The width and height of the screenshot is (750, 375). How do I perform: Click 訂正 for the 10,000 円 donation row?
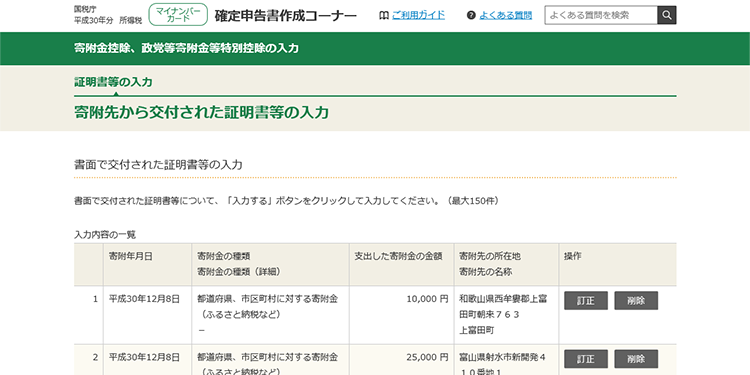point(586,300)
